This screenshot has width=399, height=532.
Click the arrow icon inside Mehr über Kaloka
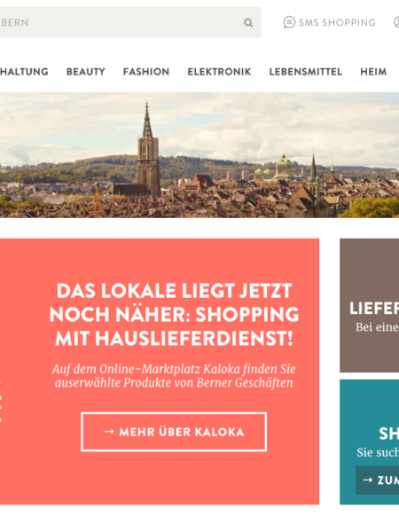(109, 432)
